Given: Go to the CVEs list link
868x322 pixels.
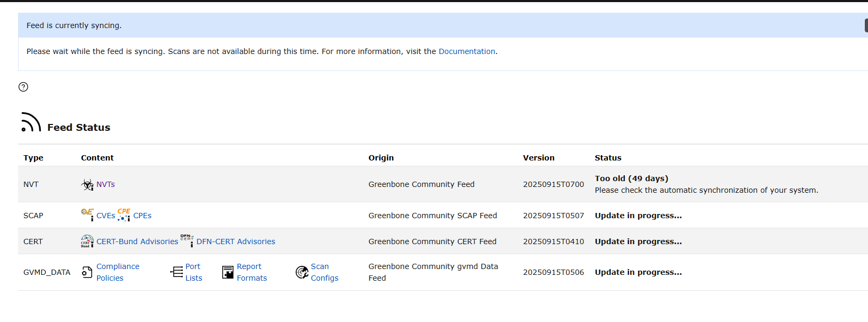Looking at the screenshot, I should 105,216.
